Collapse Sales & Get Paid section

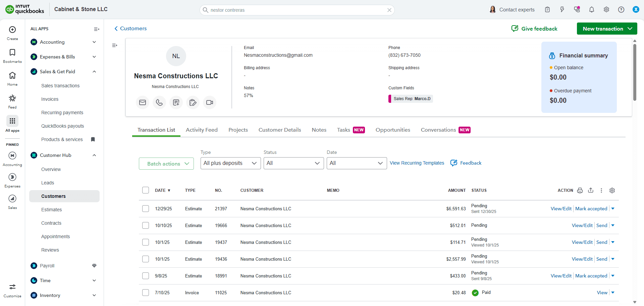click(x=94, y=72)
